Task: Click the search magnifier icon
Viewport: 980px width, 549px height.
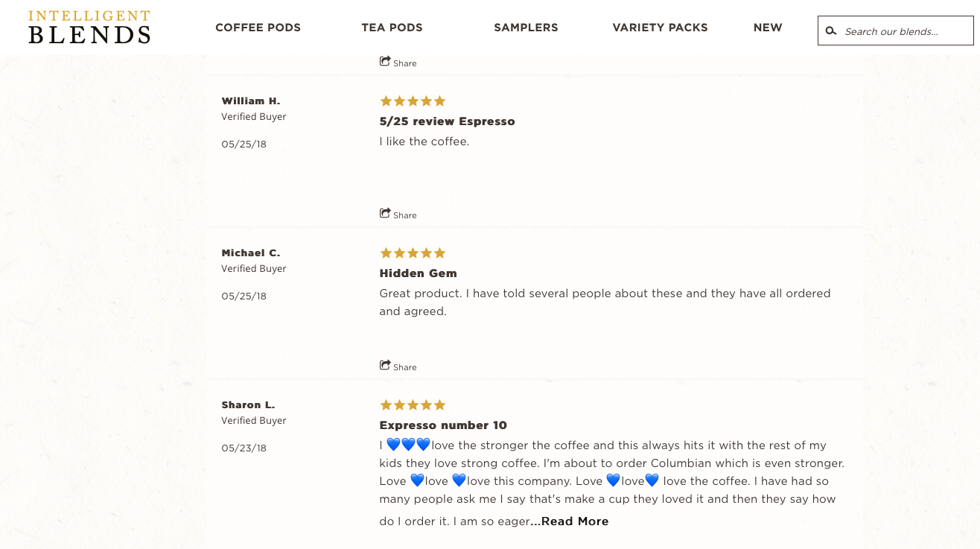Action: click(831, 31)
